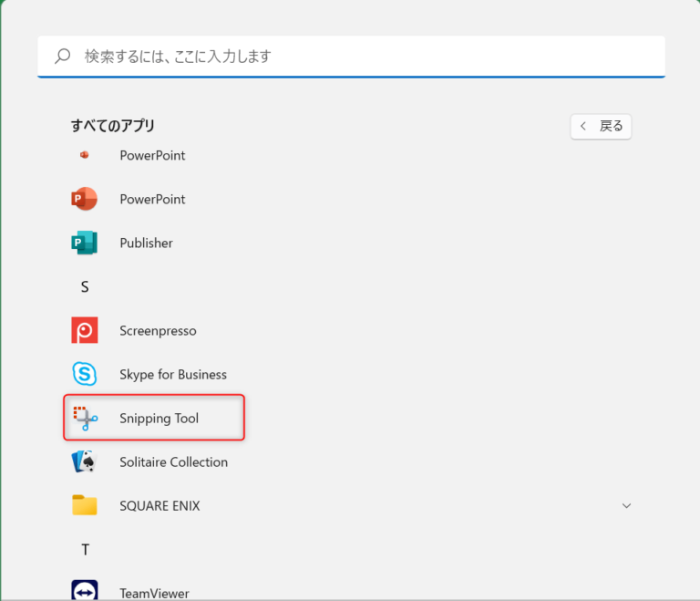Open Screenpresso using its red icon
The image size is (700, 601).
[85, 330]
